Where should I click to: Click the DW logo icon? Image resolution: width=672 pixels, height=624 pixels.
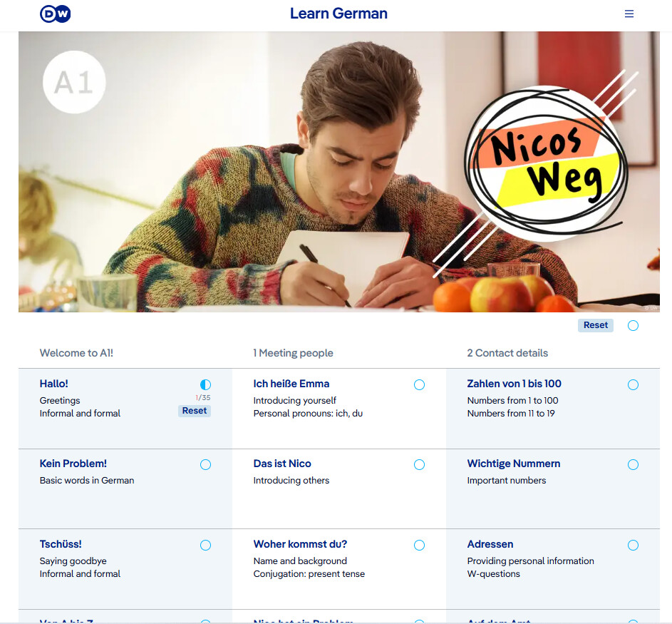56,14
